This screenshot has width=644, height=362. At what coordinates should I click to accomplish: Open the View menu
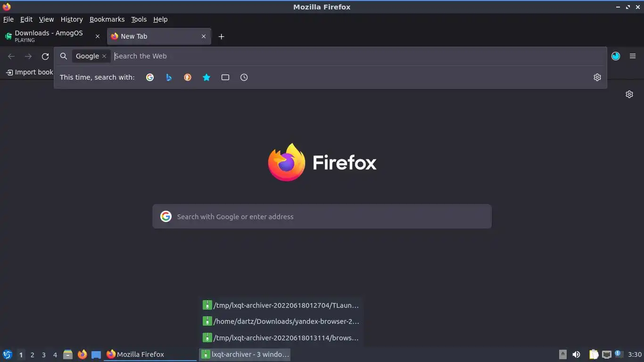pyautogui.click(x=46, y=19)
